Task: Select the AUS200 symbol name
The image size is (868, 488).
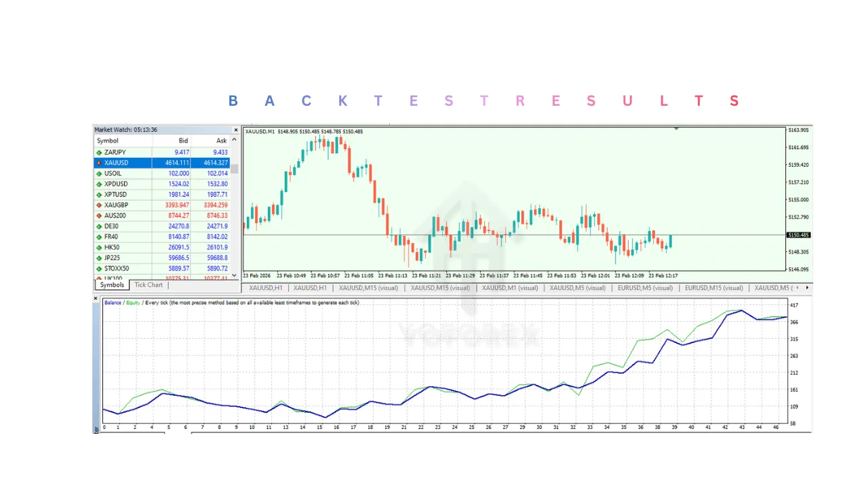Action: pyautogui.click(x=115, y=216)
